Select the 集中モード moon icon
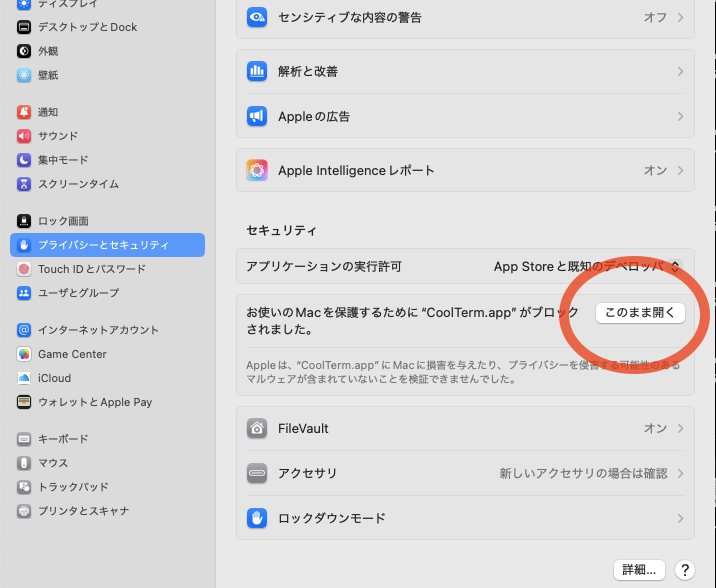This screenshot has height=588, width=716. pyautogui.click(x=24, y=160)
